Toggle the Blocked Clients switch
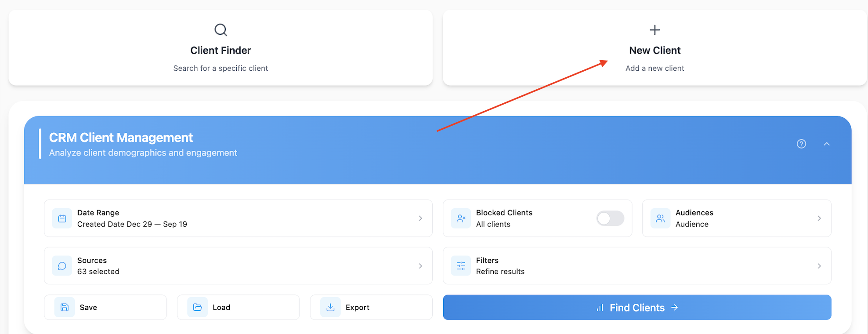Image resolution: width=868 pixels, height=334 pixels. [x=610, y=218]
